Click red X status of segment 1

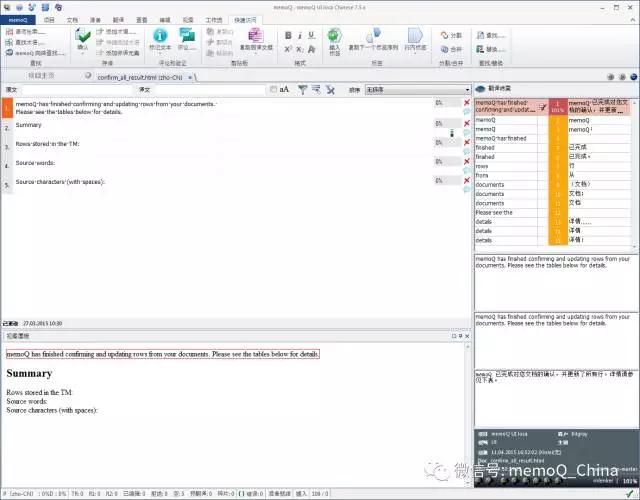(x=467, y=102)
